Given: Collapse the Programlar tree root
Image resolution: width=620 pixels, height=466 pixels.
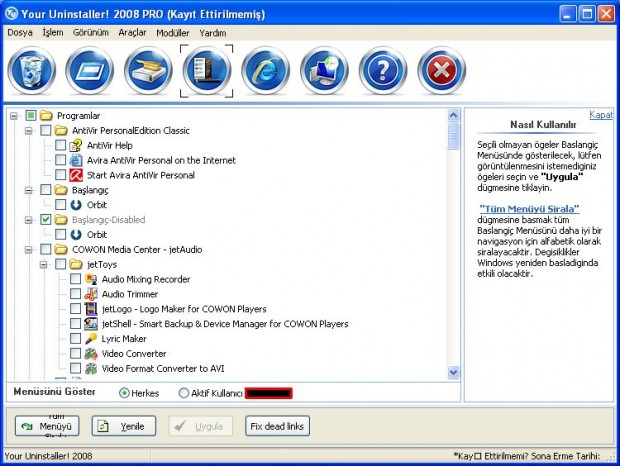Looking at the screenshot, I should tap(14, 116).
